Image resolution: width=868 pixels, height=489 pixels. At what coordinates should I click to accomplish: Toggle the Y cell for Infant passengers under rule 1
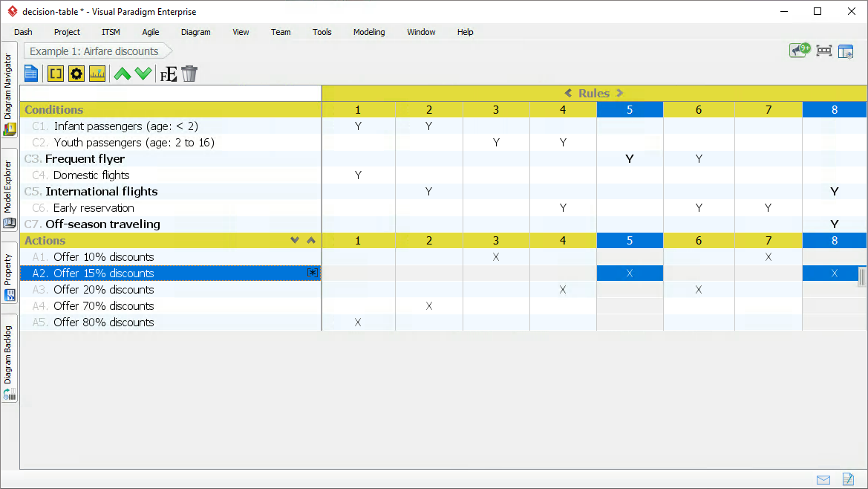358,126
